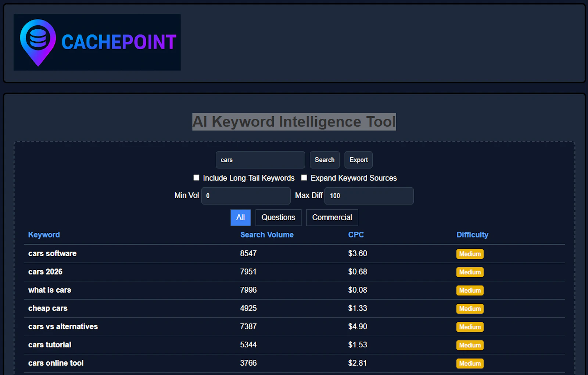Viewport: 588px width, 375px height.
Task: Click the AI Keyword Intelligence Tool heading
Action: click(294, 122)
